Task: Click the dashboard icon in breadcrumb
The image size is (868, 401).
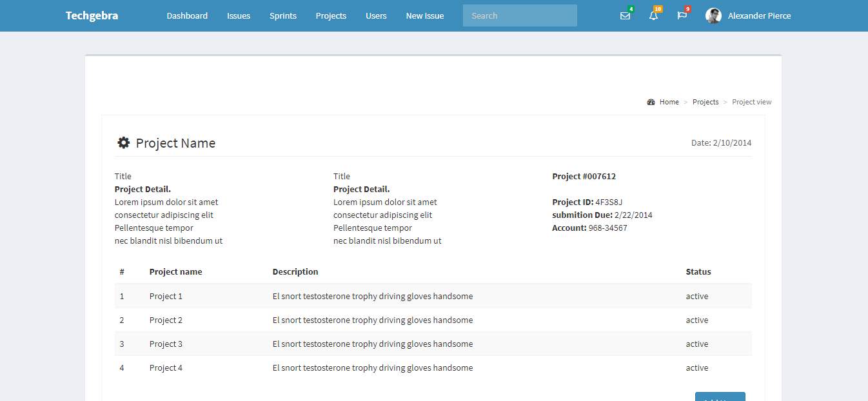Action: coord(651,102)
